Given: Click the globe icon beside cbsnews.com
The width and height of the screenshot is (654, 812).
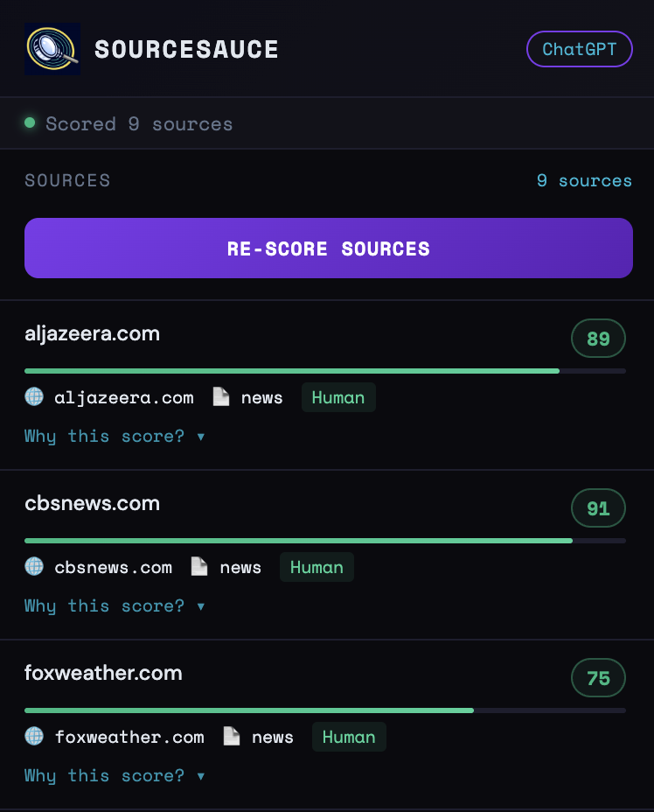Looking at the screenshot, I should (34, 566).
